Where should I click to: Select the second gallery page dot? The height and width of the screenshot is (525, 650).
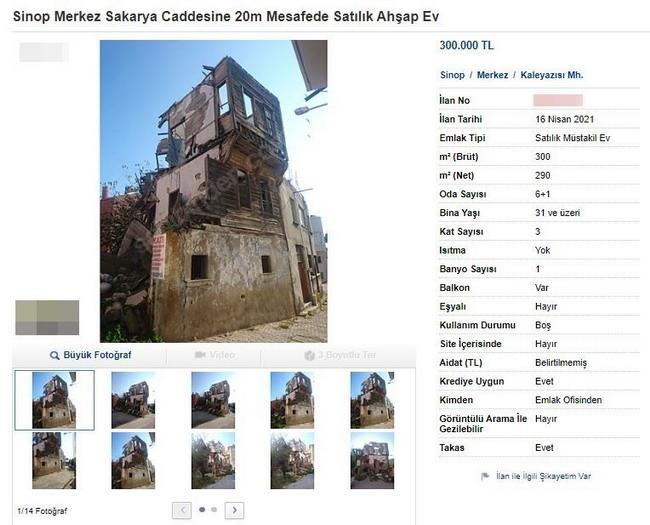214,510
